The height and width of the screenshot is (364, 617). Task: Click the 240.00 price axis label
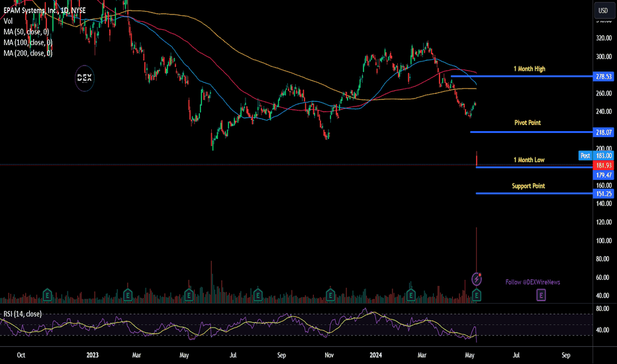pos(604,111)
